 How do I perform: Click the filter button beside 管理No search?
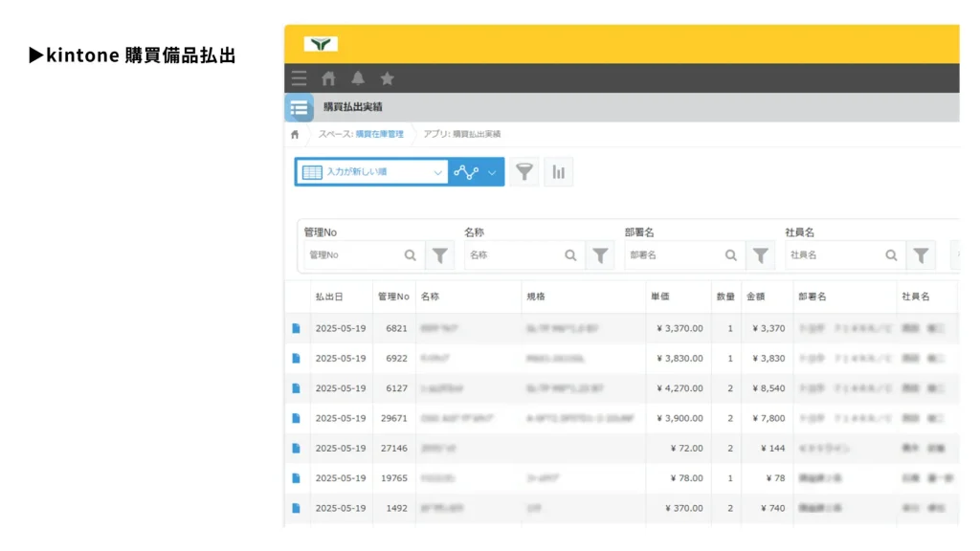pyautogui.click(x=439, y=255)
